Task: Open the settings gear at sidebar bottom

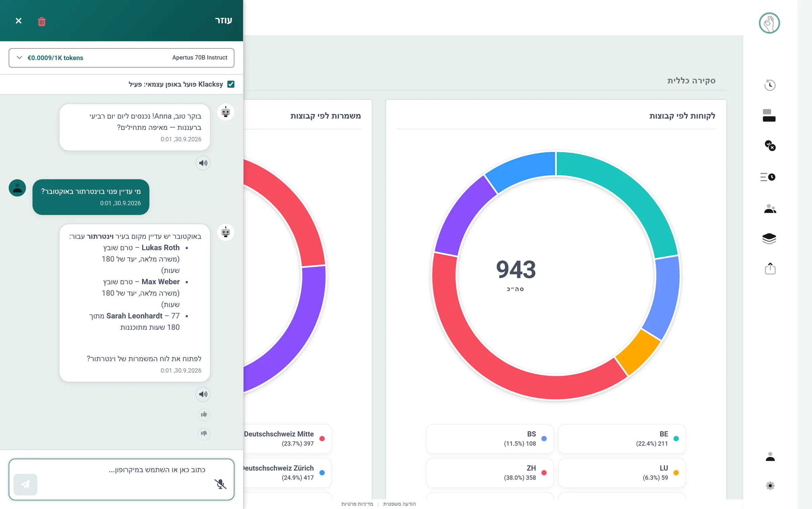Action: (770, 486)
